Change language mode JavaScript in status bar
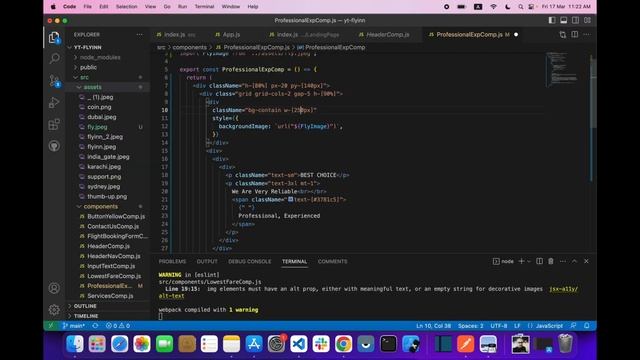 tap(549, 326)
